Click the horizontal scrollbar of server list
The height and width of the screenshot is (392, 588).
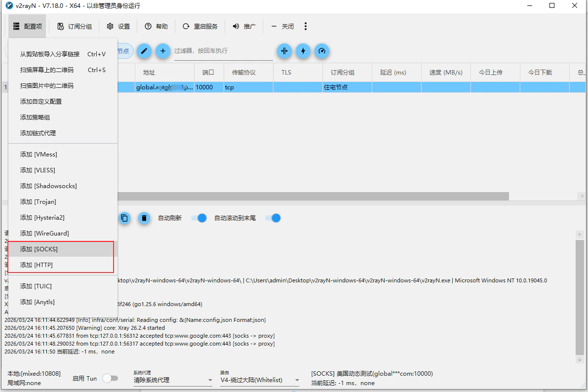[x=313, y=196]
